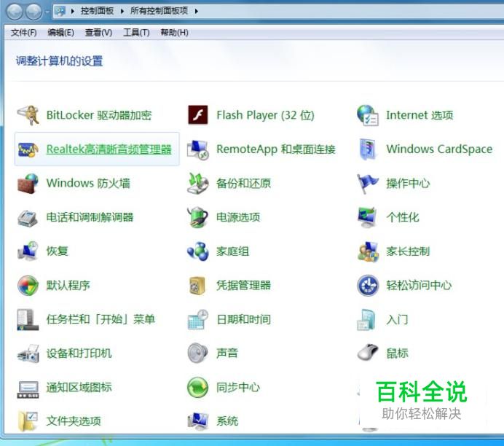Open the 家长控制 icon
The width and height of the screenshot is (504, 446).
pyautogui.click(x=367, y=251)
